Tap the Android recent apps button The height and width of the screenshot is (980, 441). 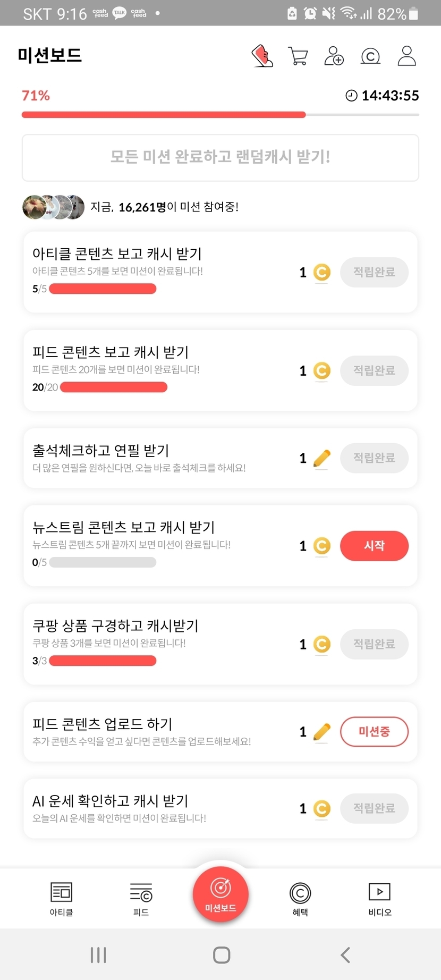click(98, 954)
